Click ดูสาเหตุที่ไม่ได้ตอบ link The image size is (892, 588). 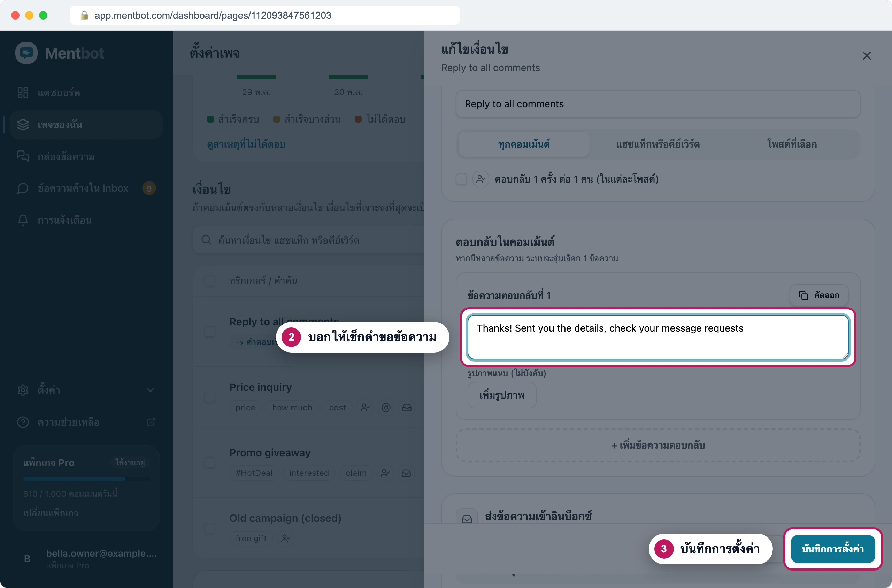(246, 144)
